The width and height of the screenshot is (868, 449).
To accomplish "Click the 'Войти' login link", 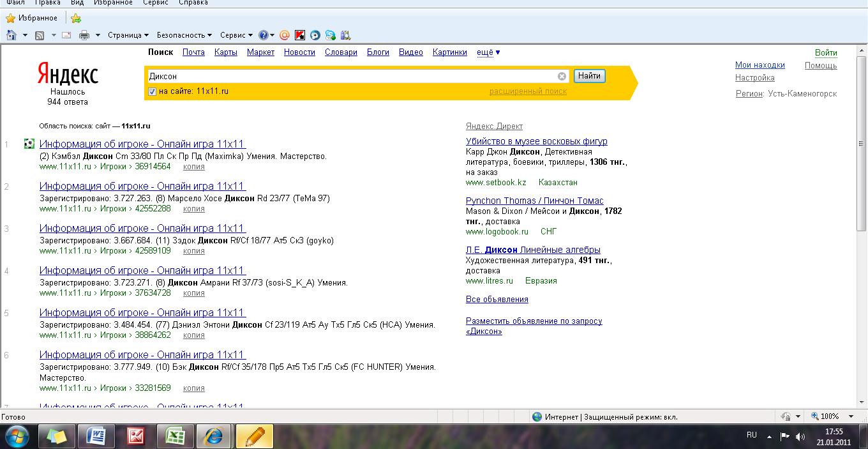I will (826, 52).
